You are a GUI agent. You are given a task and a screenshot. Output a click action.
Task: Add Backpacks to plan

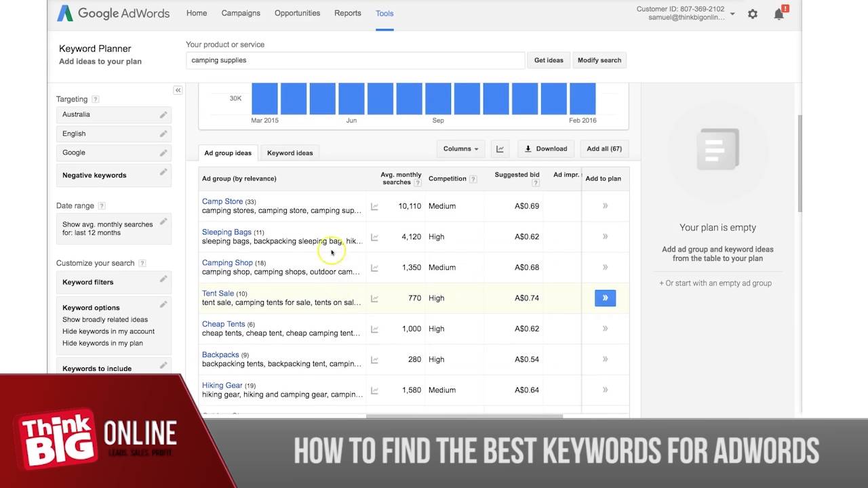pos(605,359)
